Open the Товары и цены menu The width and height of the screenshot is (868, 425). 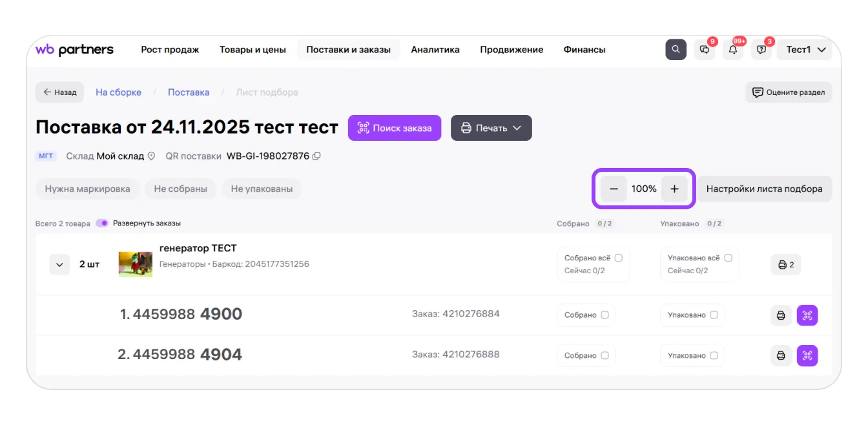[253, 50]
